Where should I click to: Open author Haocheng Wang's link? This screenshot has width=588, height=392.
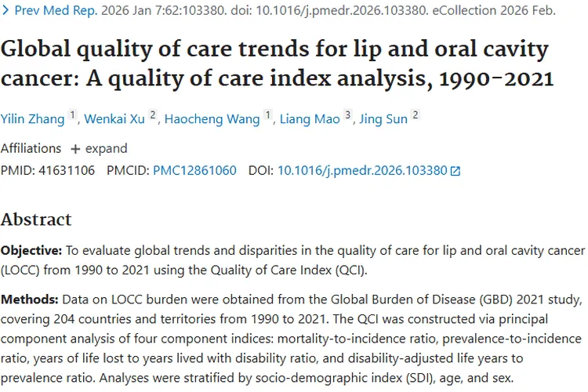point(212,118)
